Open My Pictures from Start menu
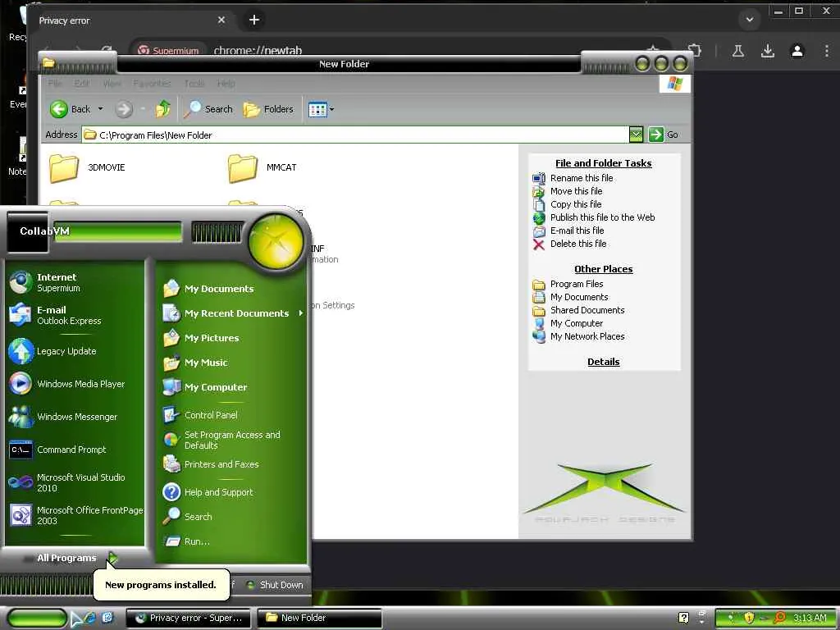Image resolution: width=840 pixels, height=630 pixels. (233, 338)
